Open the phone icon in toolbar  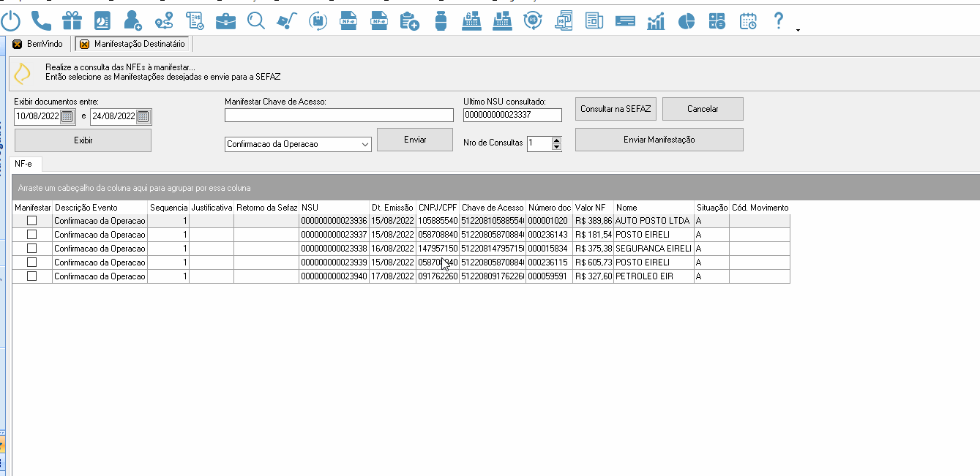coord(42,20)
